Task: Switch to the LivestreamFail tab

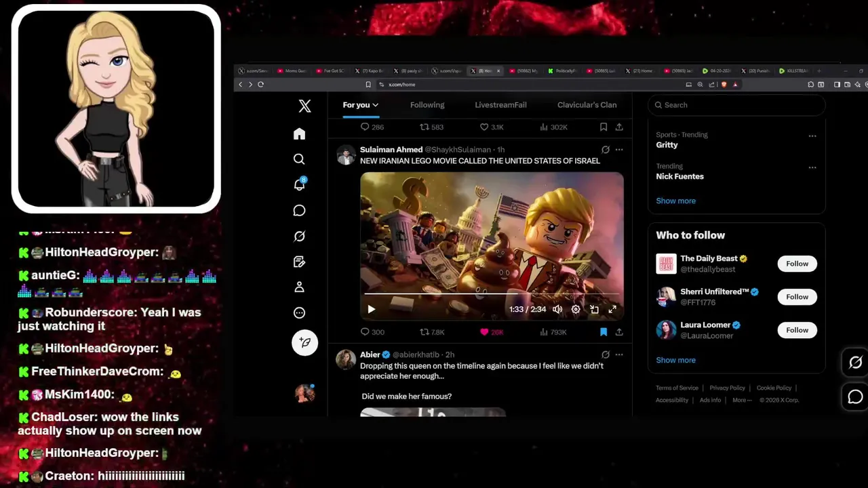Action: [500, 105]
